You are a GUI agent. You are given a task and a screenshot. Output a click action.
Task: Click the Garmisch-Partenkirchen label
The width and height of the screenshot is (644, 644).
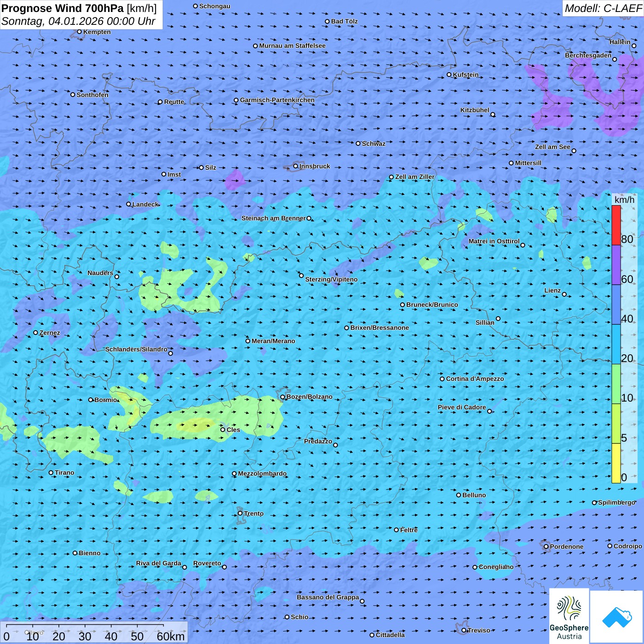277,100
